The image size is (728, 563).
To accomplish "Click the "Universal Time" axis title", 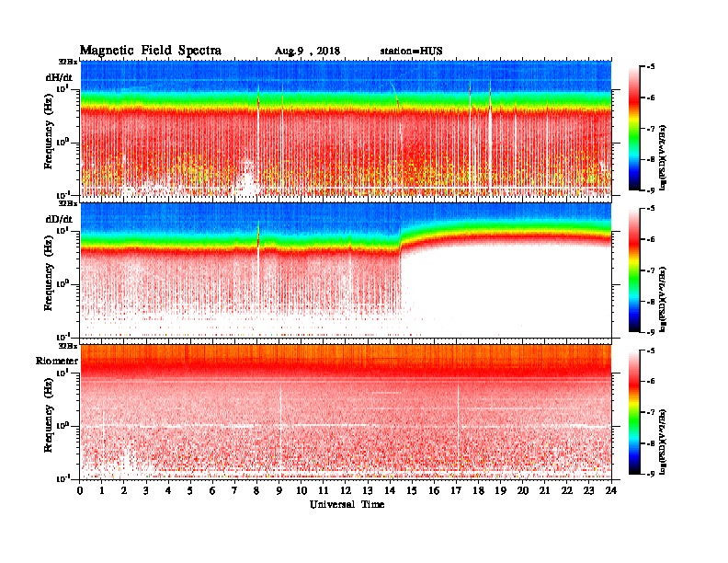I will [347, 504].
